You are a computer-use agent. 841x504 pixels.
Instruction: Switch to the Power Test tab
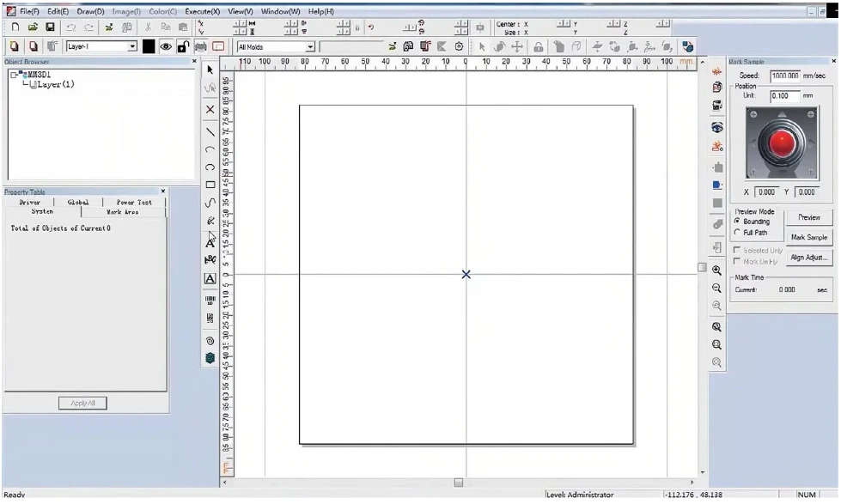(x=134, y=202)
